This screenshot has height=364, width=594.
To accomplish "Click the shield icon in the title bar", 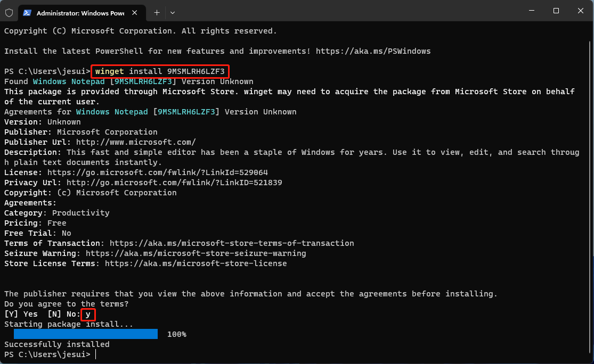I will tap(9, 13).
